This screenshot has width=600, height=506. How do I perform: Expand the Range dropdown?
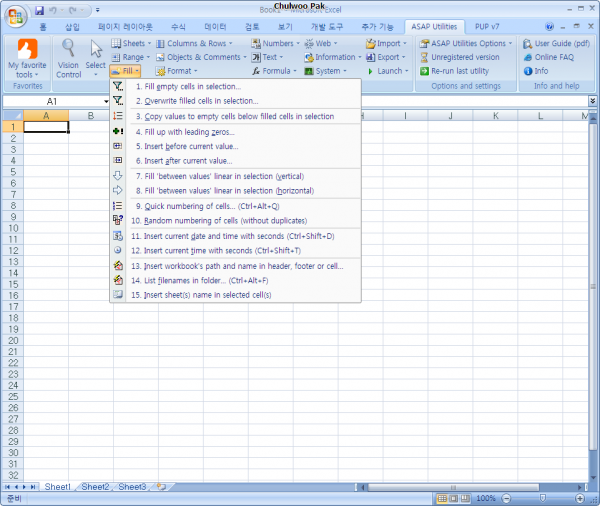pos(130,57)
